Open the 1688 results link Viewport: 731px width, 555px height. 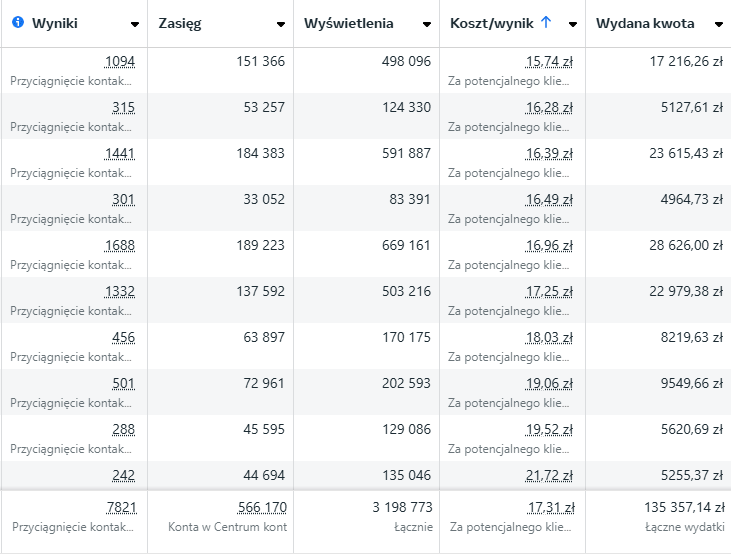(119, 246)
